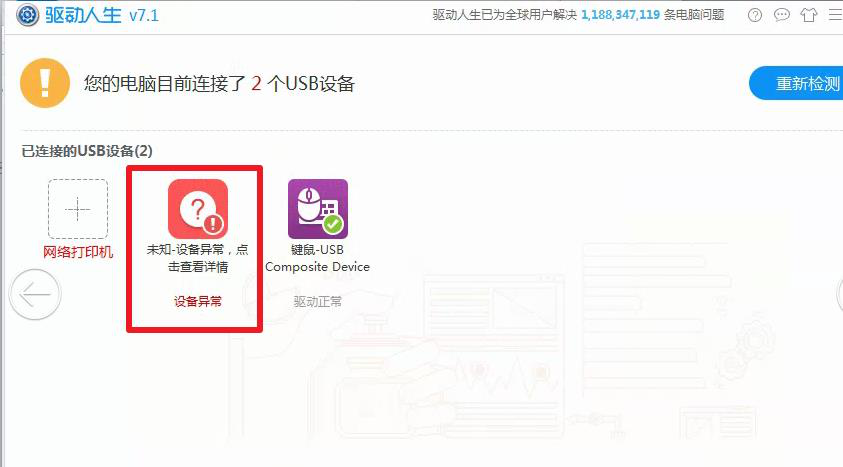Open the feedback chat bubble icon
Screen dimensions: 843x467
pos(782,15)
